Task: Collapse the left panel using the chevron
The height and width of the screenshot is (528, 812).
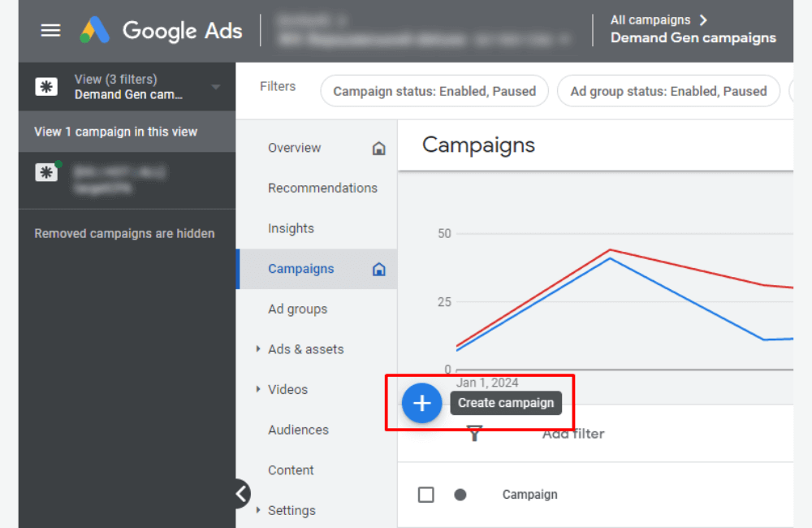Action: [x=241, y=493]
